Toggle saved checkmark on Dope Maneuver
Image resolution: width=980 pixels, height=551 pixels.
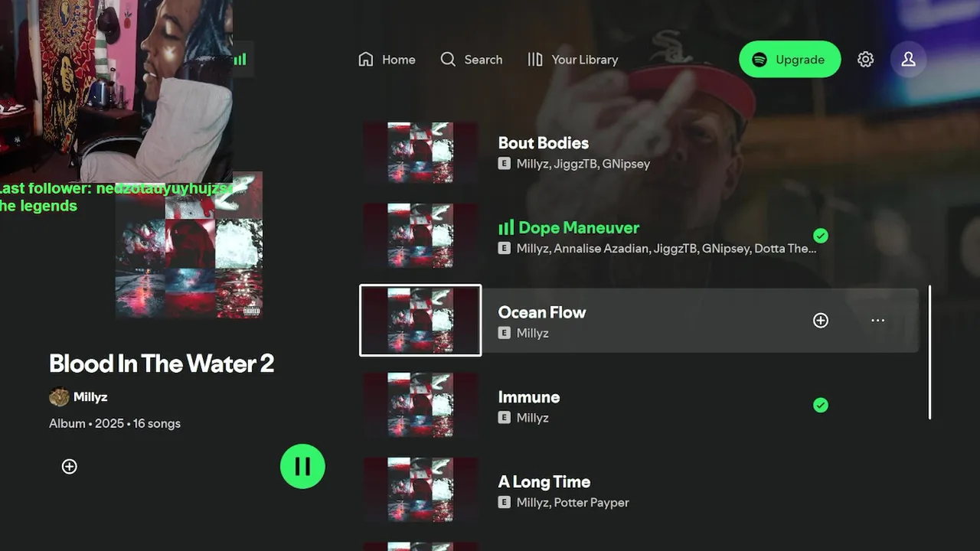pos(821,236)
